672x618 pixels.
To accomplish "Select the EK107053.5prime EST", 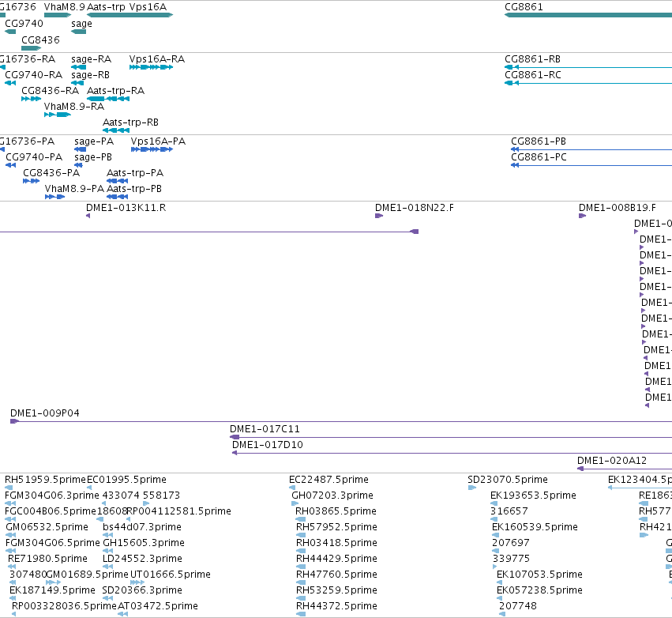I will 499,583.
